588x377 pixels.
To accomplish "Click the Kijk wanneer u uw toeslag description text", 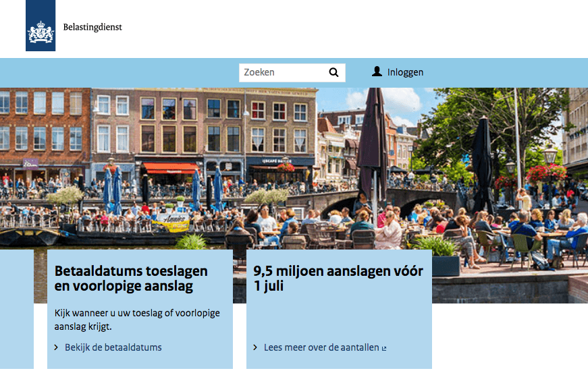I will tap(137, 320).
